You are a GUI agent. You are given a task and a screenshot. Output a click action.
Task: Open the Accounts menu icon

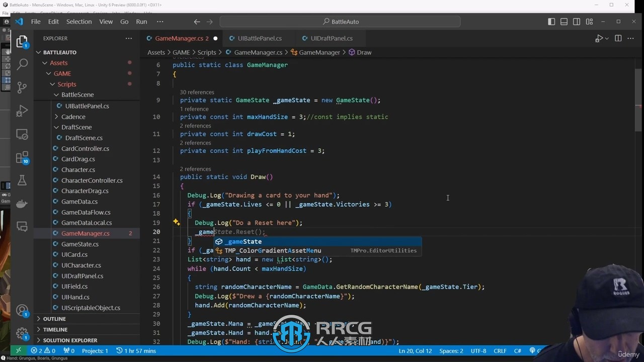(x=22, y=310)
